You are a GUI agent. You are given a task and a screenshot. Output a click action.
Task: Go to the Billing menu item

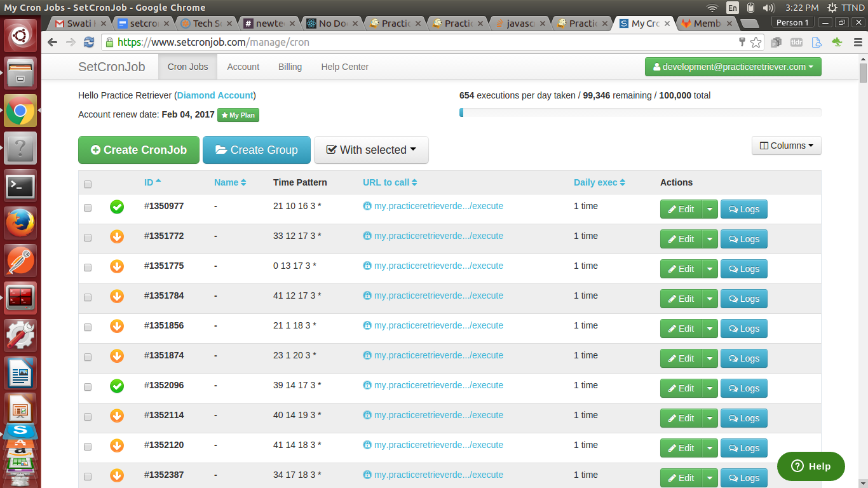coord(290,67)
